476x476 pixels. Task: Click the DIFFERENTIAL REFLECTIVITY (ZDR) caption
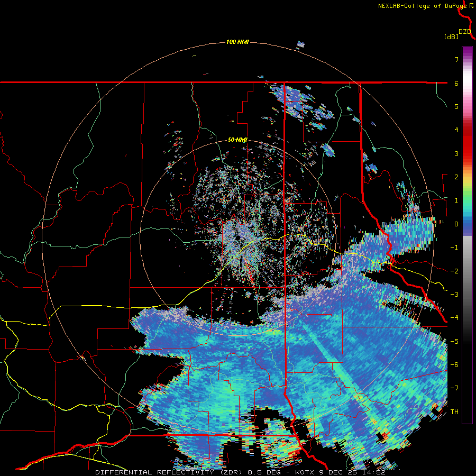[x=170, y=472]
